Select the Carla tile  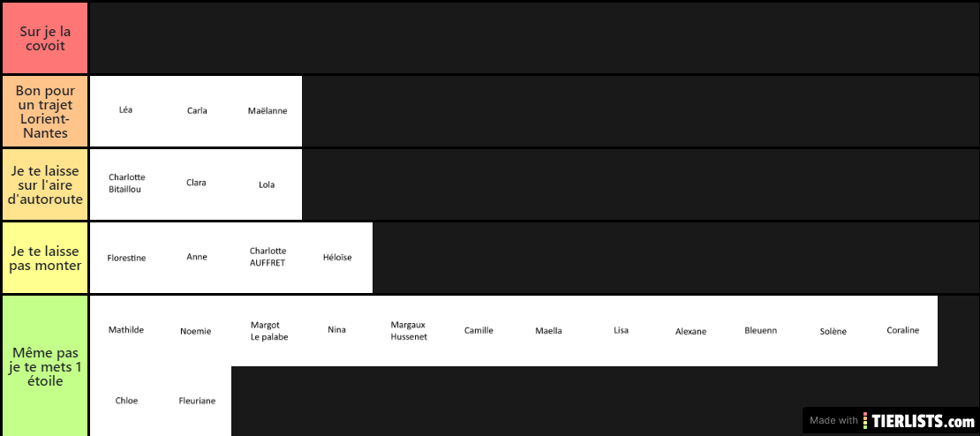pyautogui.click(x=196, y=112)
